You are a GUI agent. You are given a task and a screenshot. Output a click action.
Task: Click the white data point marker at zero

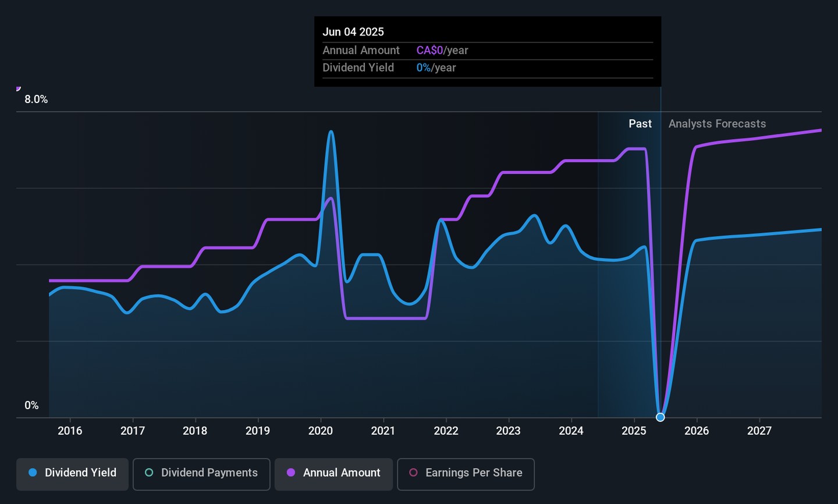point(660,417)
